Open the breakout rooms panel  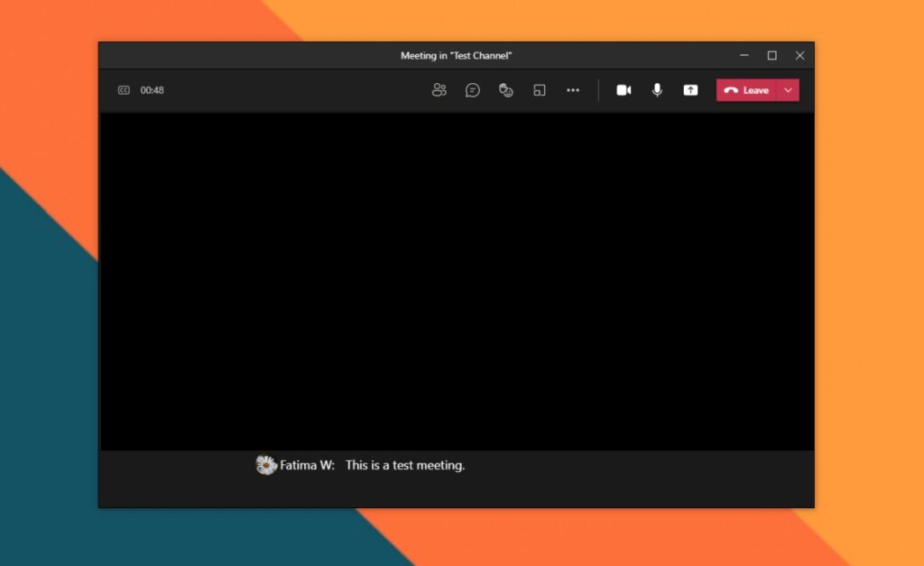coord(539,90)
